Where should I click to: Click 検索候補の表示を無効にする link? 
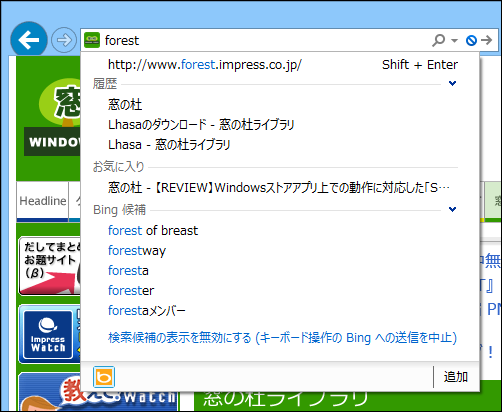pos(282,338)
